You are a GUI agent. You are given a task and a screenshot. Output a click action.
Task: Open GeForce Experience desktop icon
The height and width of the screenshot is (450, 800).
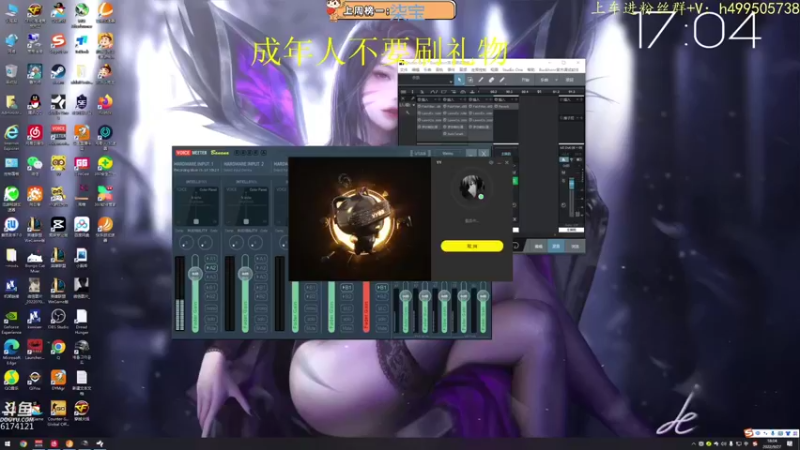click(11, 316)
